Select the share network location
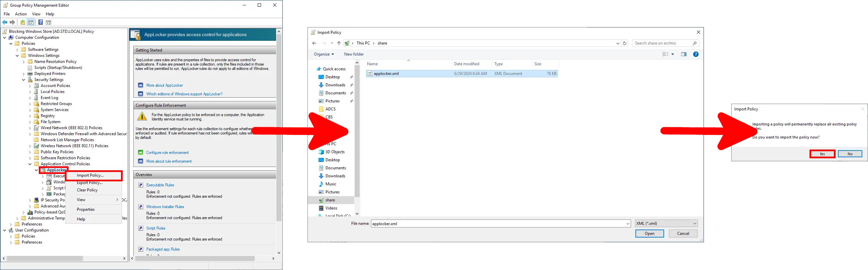The height and width of the screenshot is (270, 868). [x=330, y=200]
